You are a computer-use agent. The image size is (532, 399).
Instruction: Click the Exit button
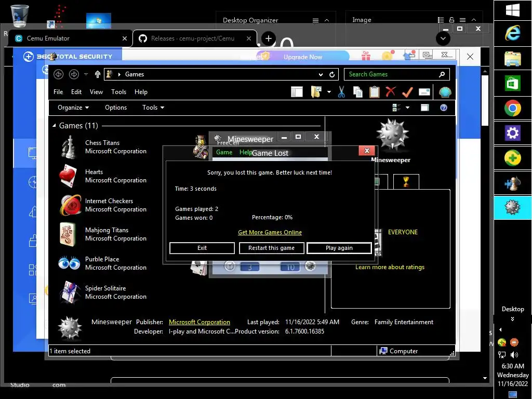coord(202,248)
